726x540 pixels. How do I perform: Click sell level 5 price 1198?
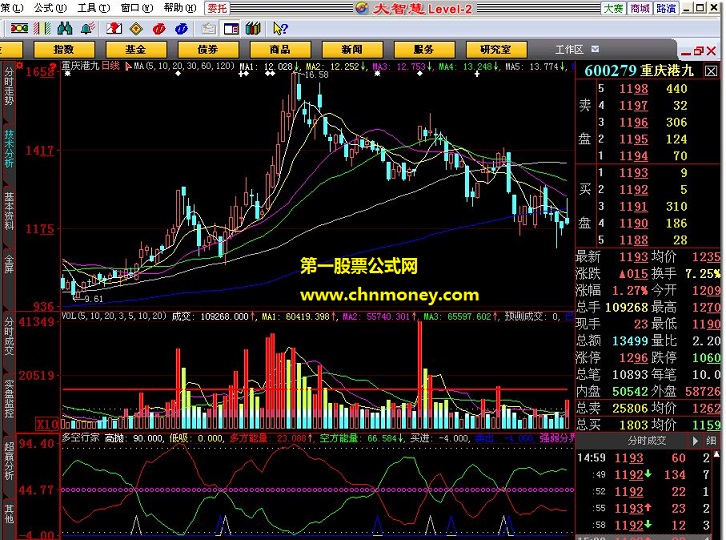(634, 88)
